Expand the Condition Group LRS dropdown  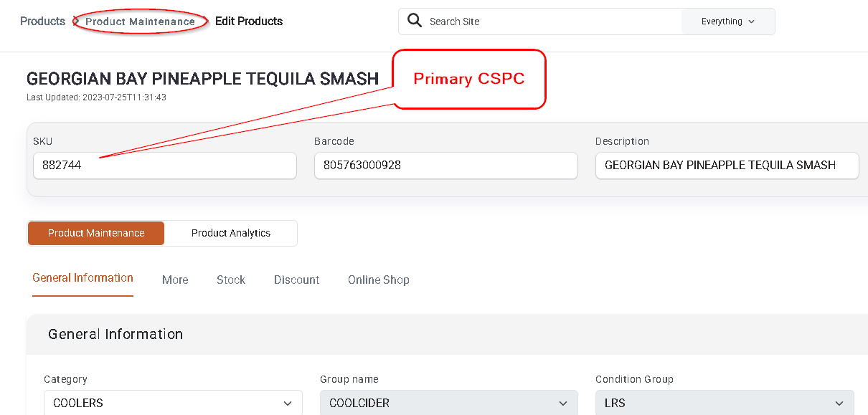point(725,403)
